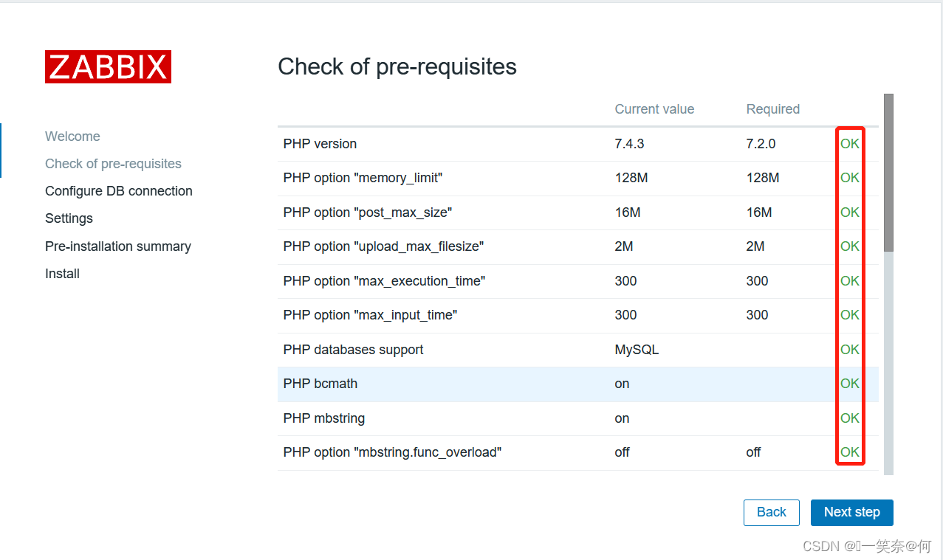Click PHP databases support MySQL value

636,350
